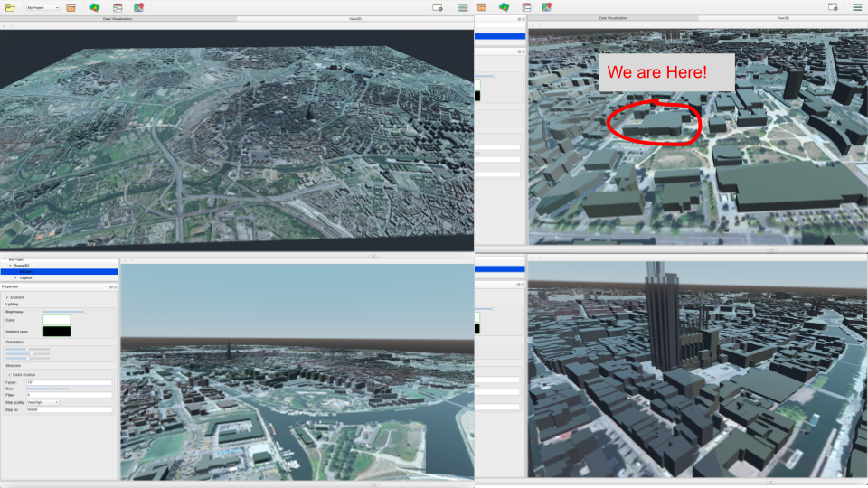
Task: Select the highlighted MyLight tree row
Action: (x=59, y=272)
